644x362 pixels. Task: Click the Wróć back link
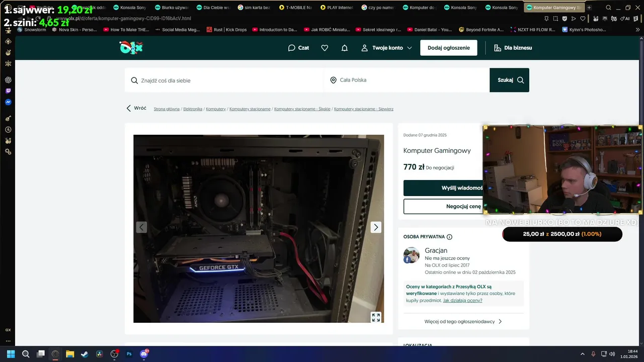pyautogui.click(x=136, y=108)
